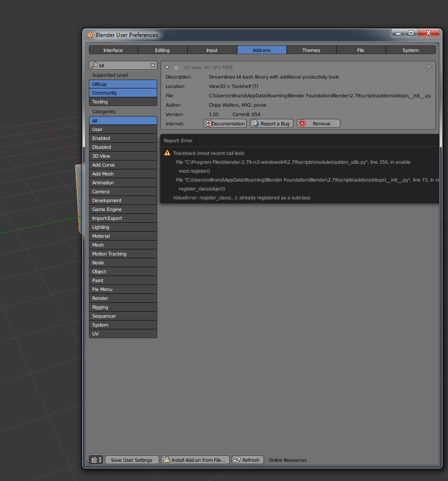Clear the 'kit' search with the X icon

point(153,65)
